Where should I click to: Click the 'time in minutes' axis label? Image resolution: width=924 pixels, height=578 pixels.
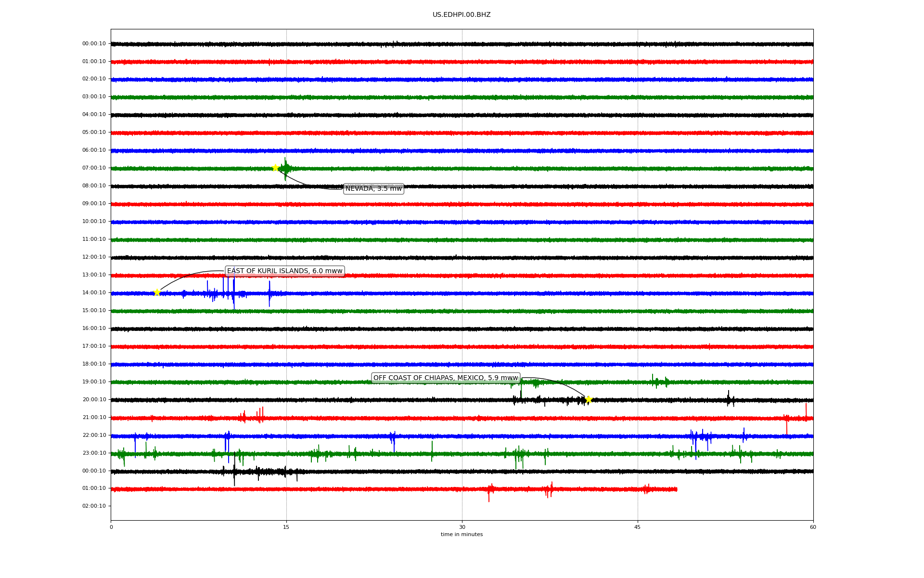point(462,535)
